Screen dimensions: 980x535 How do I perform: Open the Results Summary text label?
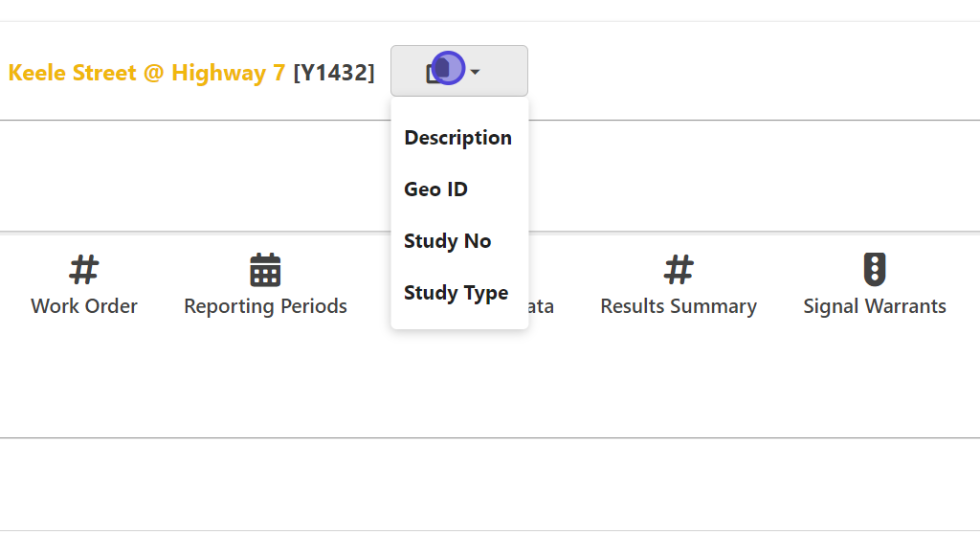(679, 306)
